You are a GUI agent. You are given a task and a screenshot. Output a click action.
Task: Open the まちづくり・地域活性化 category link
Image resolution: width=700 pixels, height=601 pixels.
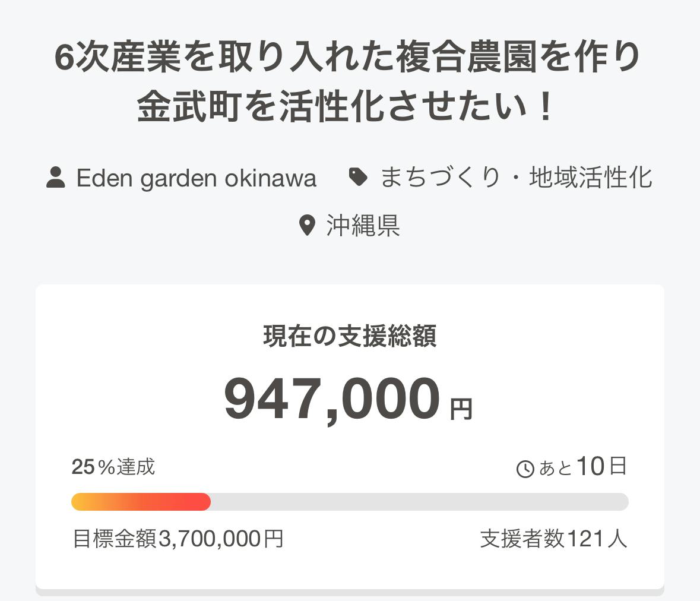pos(516,178)
